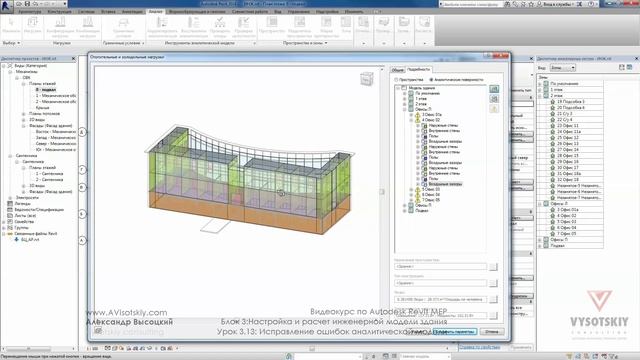
Task: Click Применить button in properties panel
Action: (x=521, y=347)
